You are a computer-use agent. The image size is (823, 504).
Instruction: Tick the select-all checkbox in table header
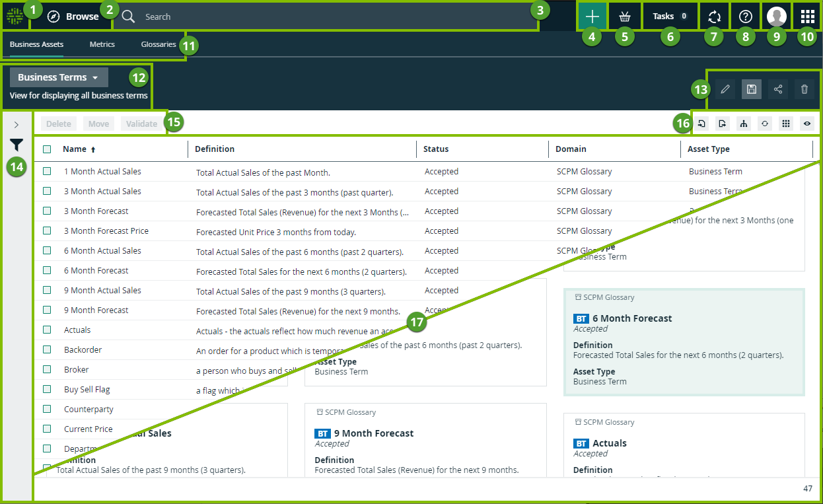(x=47, y=149)
